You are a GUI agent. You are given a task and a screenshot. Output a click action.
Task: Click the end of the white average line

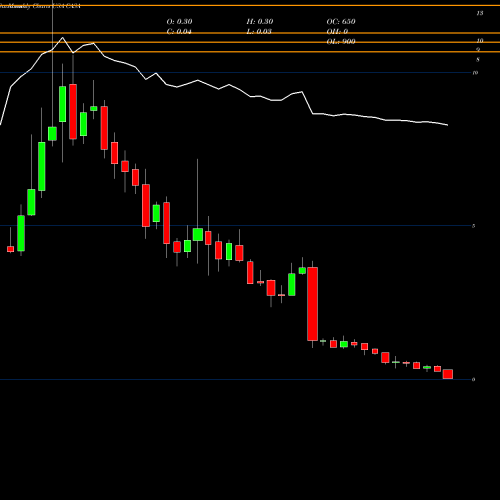447,125
